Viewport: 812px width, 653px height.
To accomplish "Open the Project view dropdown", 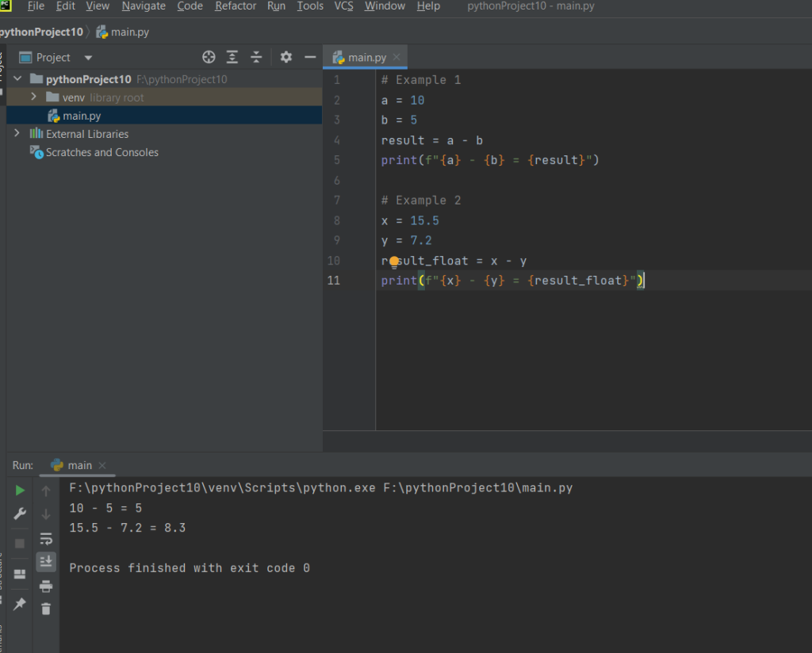I will click(x=88, y=58).
